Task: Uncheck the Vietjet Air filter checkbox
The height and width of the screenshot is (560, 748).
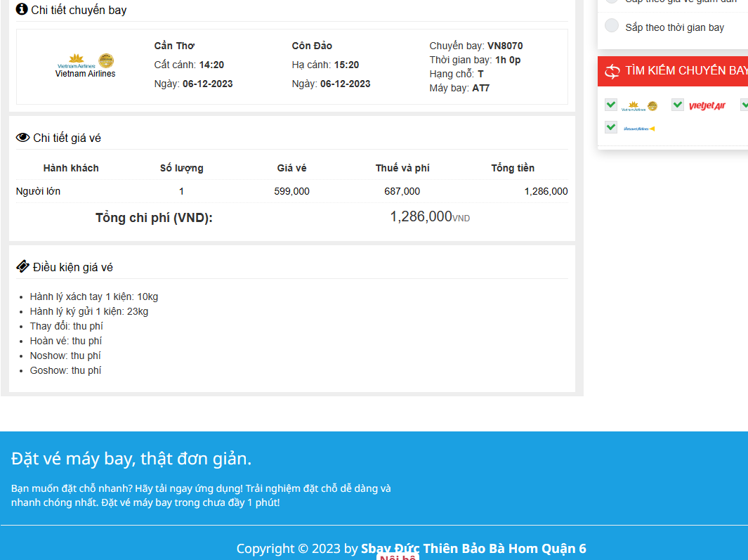Action: coord(678,105)
